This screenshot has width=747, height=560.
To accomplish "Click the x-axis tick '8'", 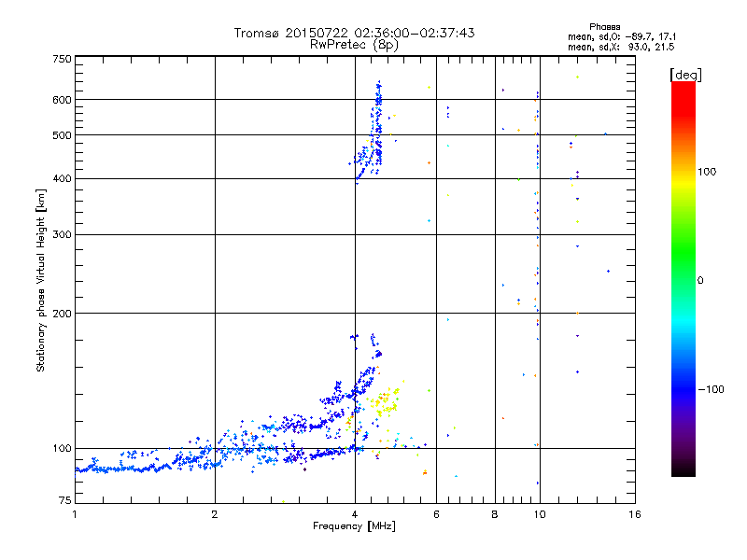I will click(x=495, y=514).
